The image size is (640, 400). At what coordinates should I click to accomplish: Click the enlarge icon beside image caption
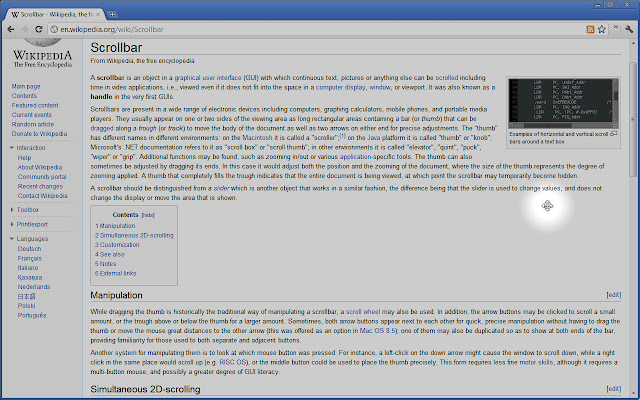point(614,134)
